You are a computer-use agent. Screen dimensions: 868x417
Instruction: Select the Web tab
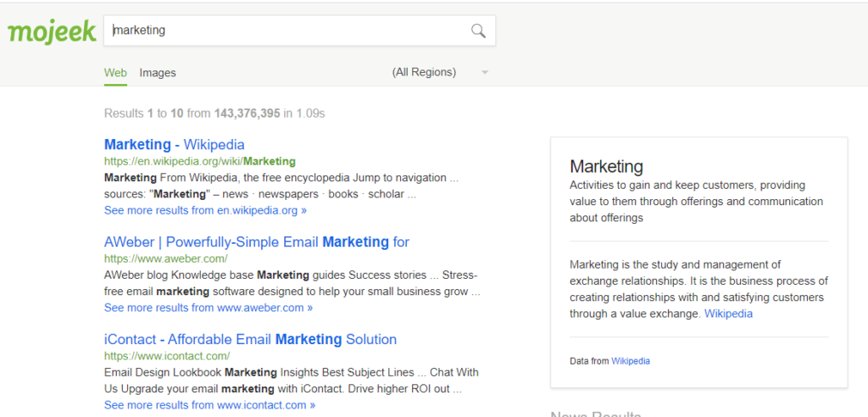click(115, 73)
